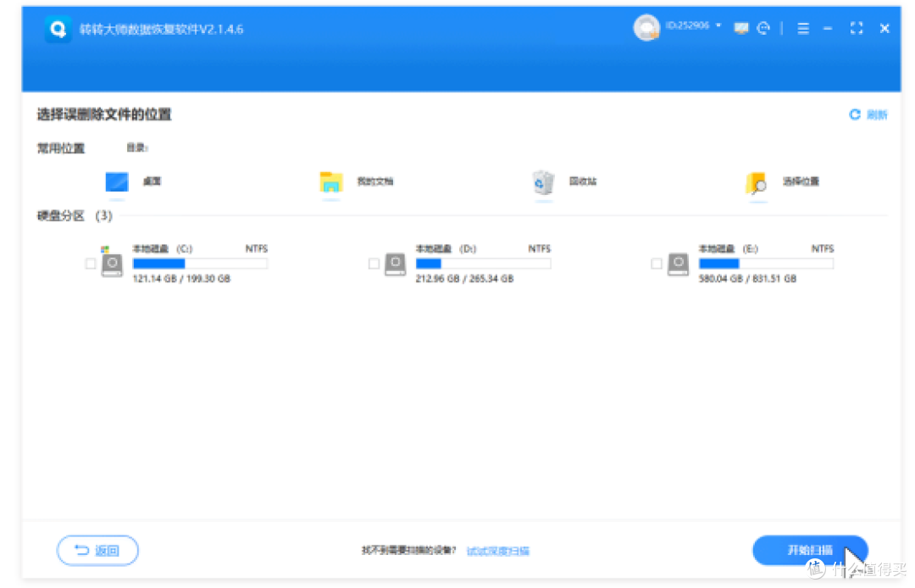Click the 121.14 GB / 199.30 GB size text

pyautogui.click(x=181, y=279)
